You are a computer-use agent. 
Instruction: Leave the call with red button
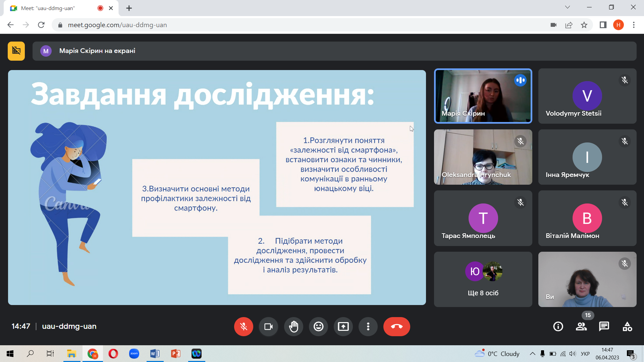pos(396,326)
